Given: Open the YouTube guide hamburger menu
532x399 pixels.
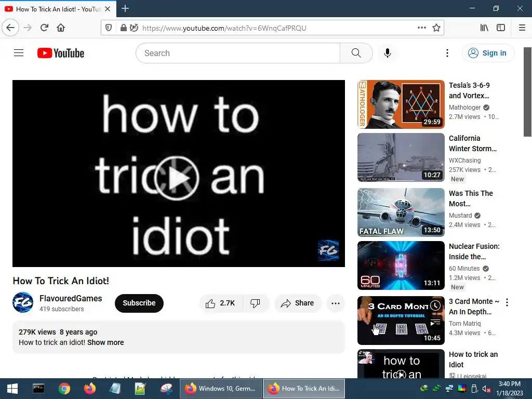Looking at the screenshot, I should pyautogui.click(x=19, y=53).
